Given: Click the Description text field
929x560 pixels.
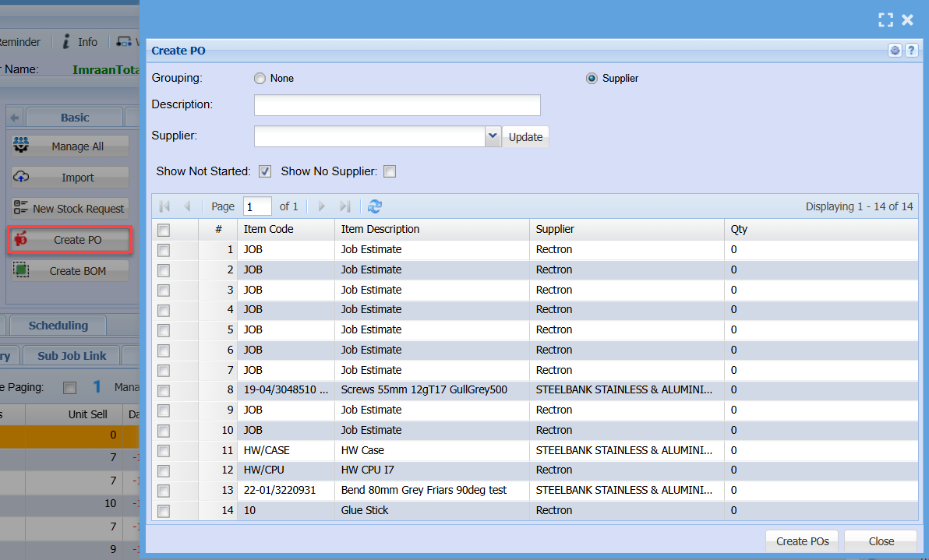Looking at the screenshot, I should [x=397, y=105].
